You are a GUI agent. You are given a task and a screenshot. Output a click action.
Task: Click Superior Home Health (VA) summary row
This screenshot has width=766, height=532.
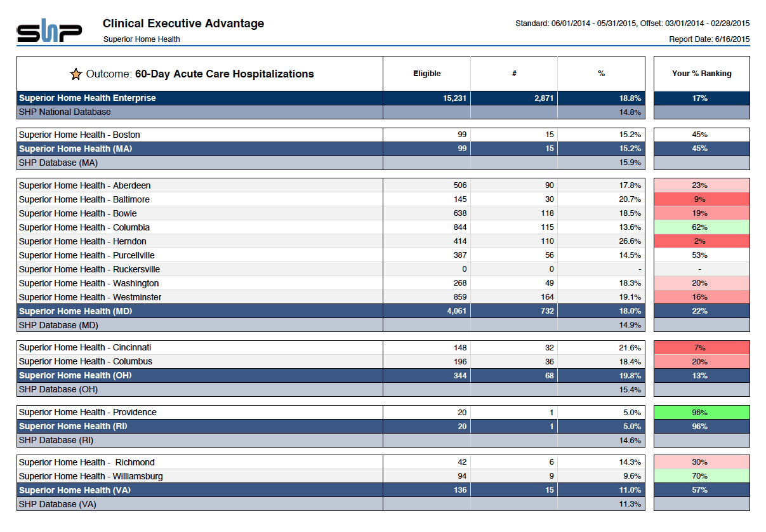pyautogui.click(x=331, y=491)
